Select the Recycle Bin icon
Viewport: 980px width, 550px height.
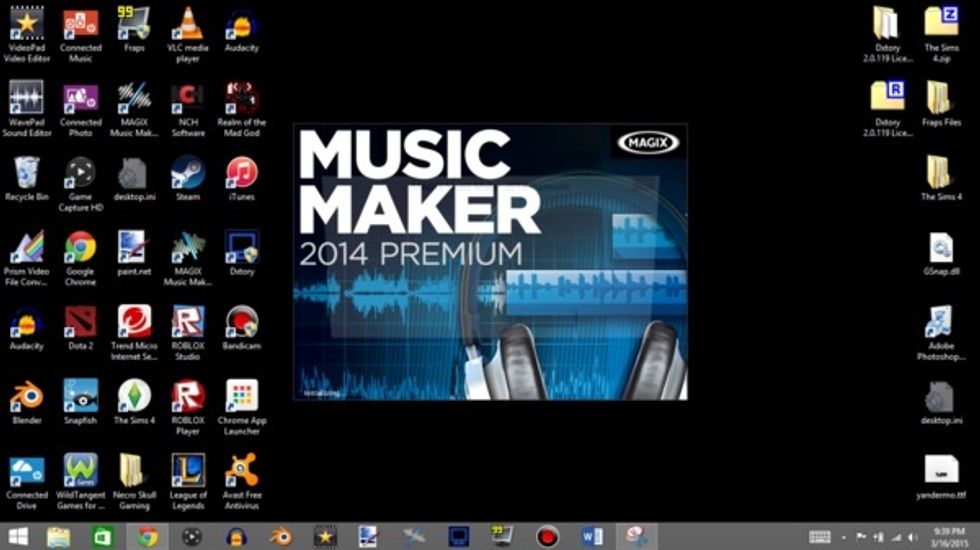26,179
